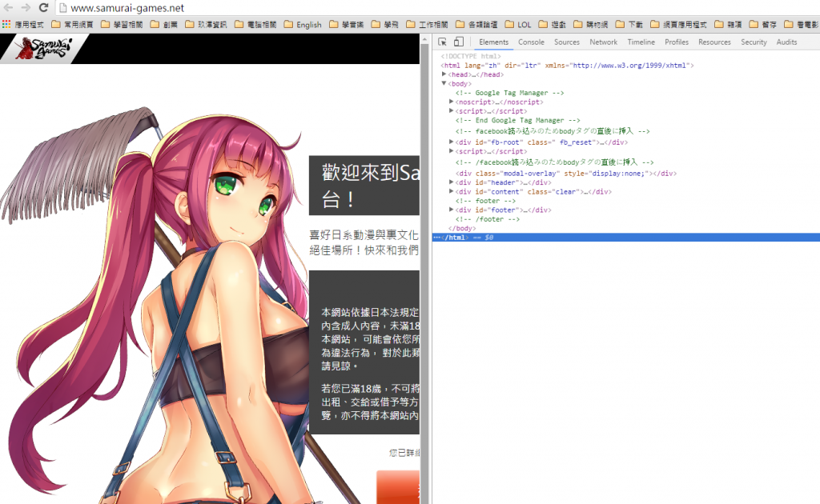Expand the div id footer node

coord(452,210)
